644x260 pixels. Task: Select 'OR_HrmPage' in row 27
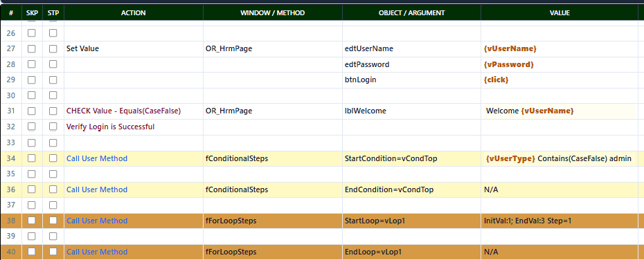tap(273, 49)
